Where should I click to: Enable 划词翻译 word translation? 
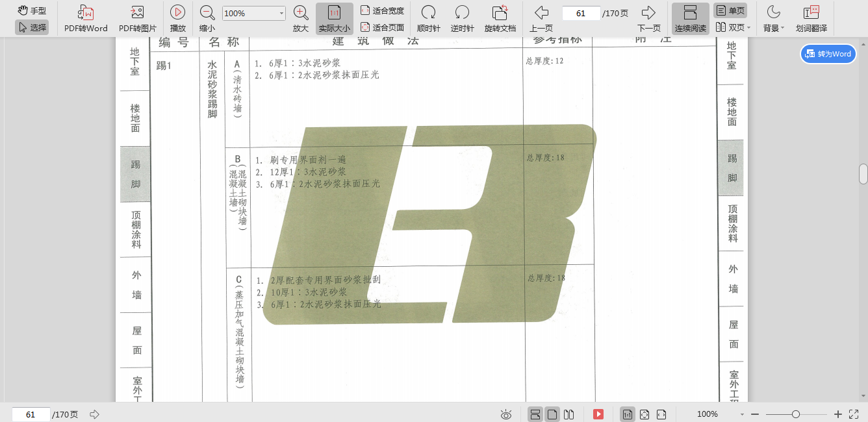(811, 19)
